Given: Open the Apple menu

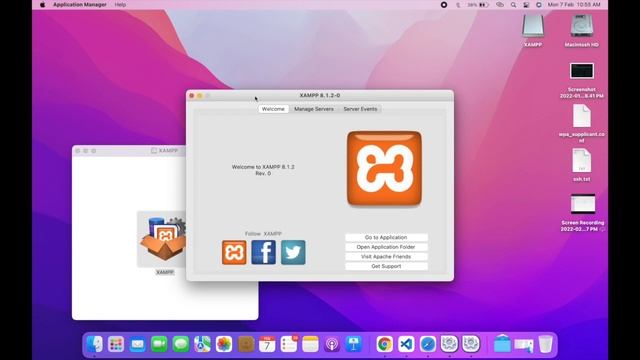Looking at the screenshot, I should (x=42, y=4).
